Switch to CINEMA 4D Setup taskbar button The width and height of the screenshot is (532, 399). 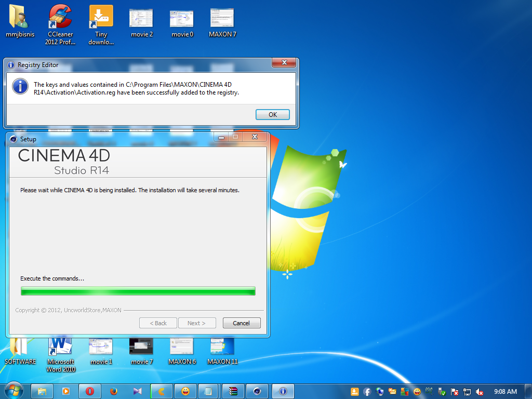(257, 392)
